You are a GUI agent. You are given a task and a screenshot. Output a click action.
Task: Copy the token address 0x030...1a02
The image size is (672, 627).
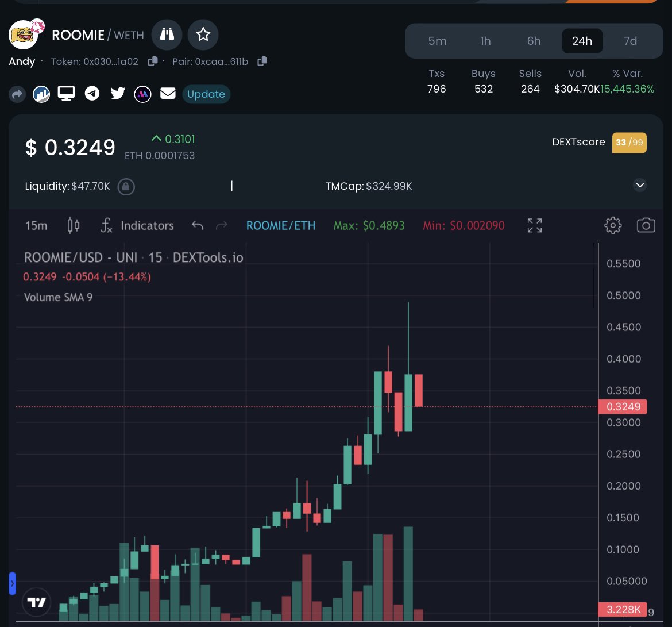153,61
